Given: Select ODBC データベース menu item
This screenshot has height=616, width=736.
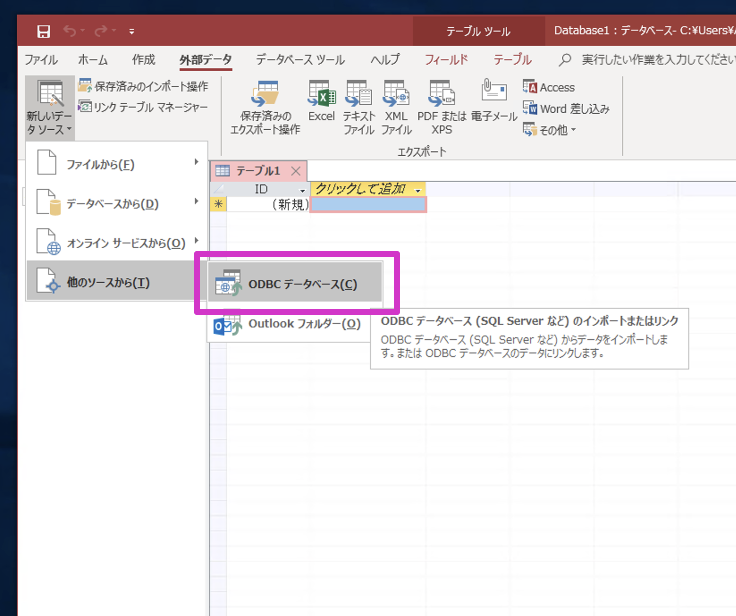Looking at the screenshot, I should [295, 285].
